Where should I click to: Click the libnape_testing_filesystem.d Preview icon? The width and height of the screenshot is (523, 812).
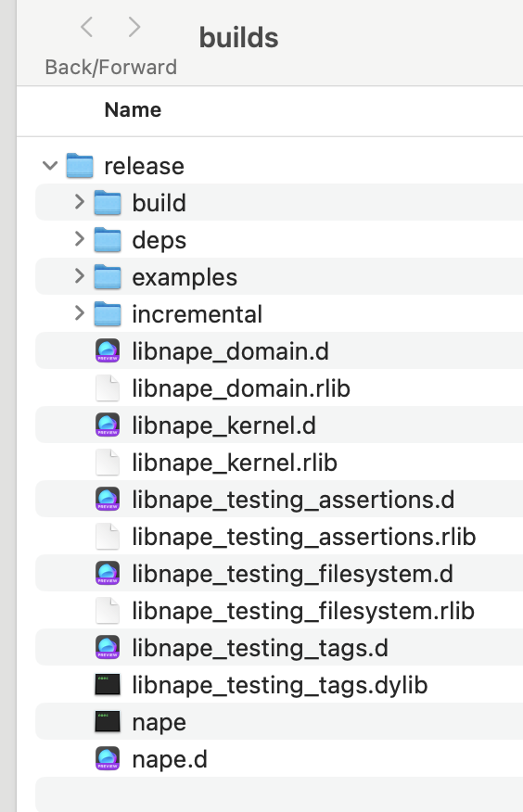(x=108, y=574)
